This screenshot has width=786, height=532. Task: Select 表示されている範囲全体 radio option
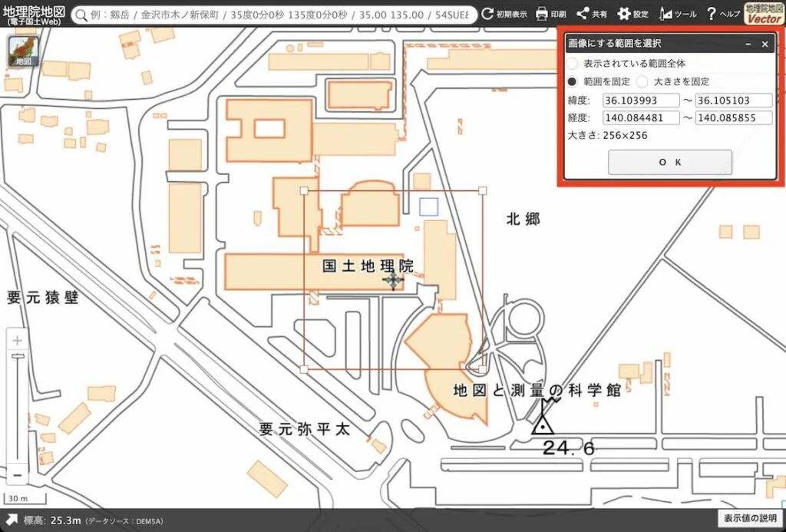click(573, 64)
